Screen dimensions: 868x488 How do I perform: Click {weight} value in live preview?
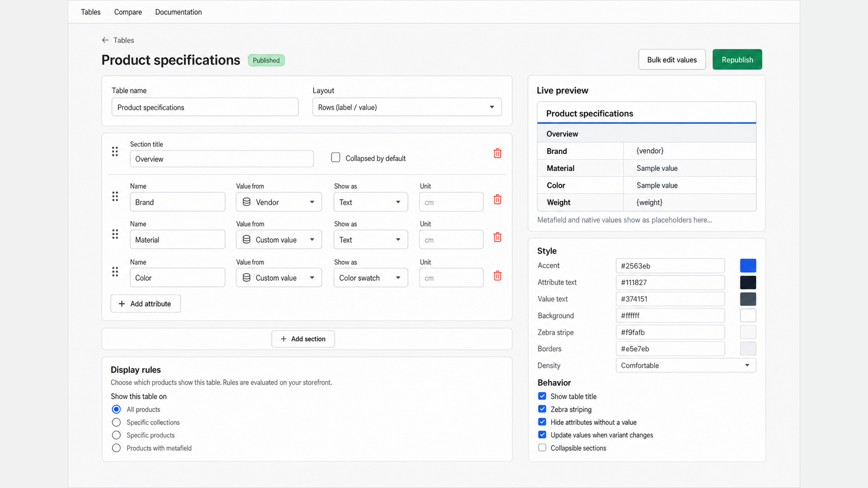coord(649,202)
